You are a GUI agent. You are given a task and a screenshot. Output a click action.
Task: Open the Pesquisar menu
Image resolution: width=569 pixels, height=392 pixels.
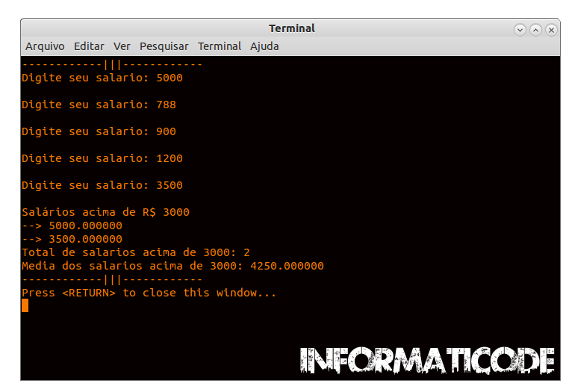click(x=164, y=46)
